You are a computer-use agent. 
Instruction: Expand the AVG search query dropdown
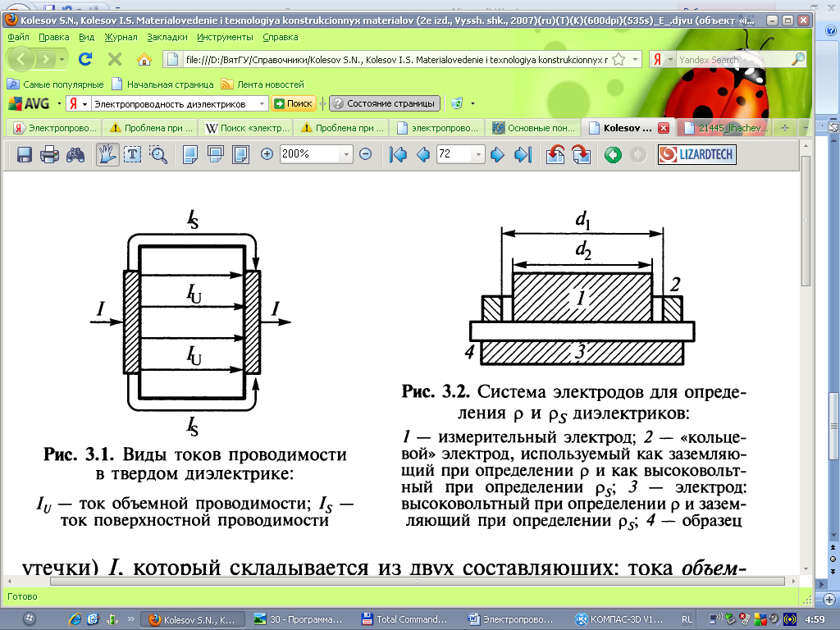[x=262, y=103]
